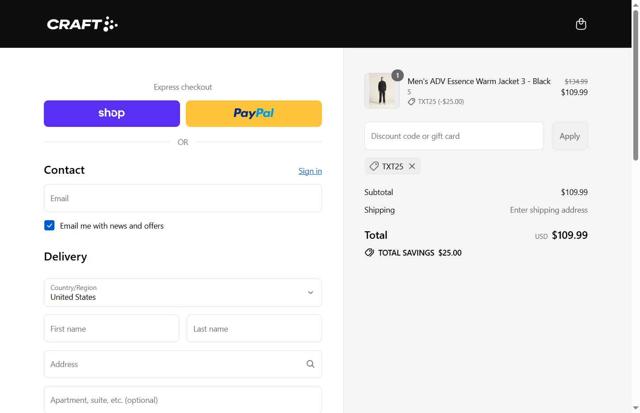The height and width of the screenshot is (413, 640).
Task: Click the tag icon in TXT25 chip
Action: click(374, 166)
